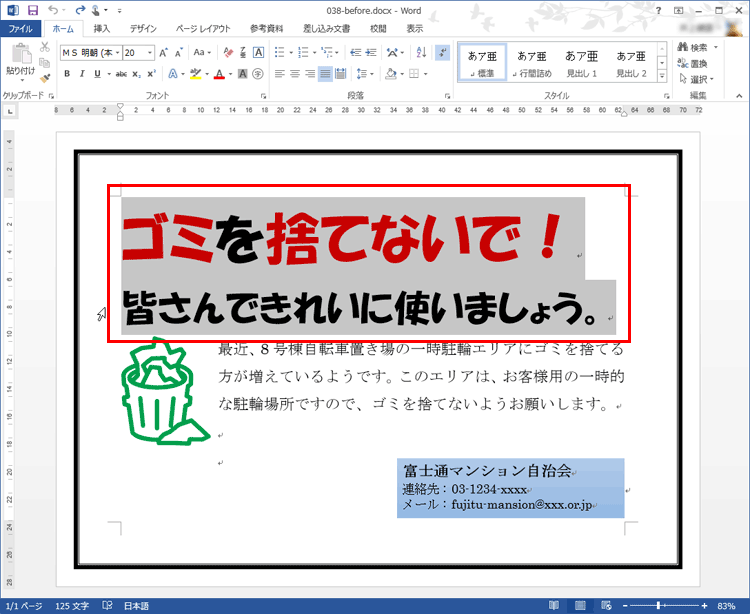Screen dimensions: 750x614
Task: Toggle Underline formatting
Action: (98, 74)
